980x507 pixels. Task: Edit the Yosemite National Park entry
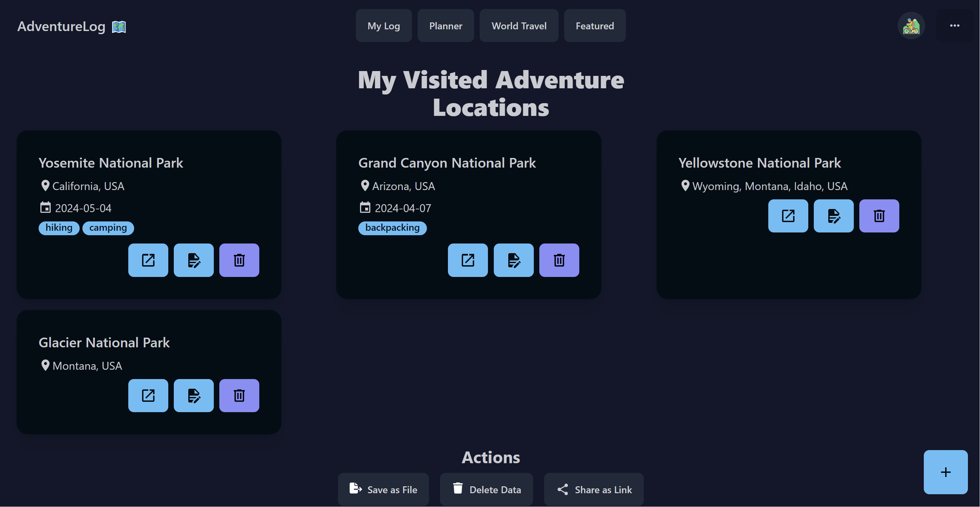pyautogui.click(x=194, y=260)
